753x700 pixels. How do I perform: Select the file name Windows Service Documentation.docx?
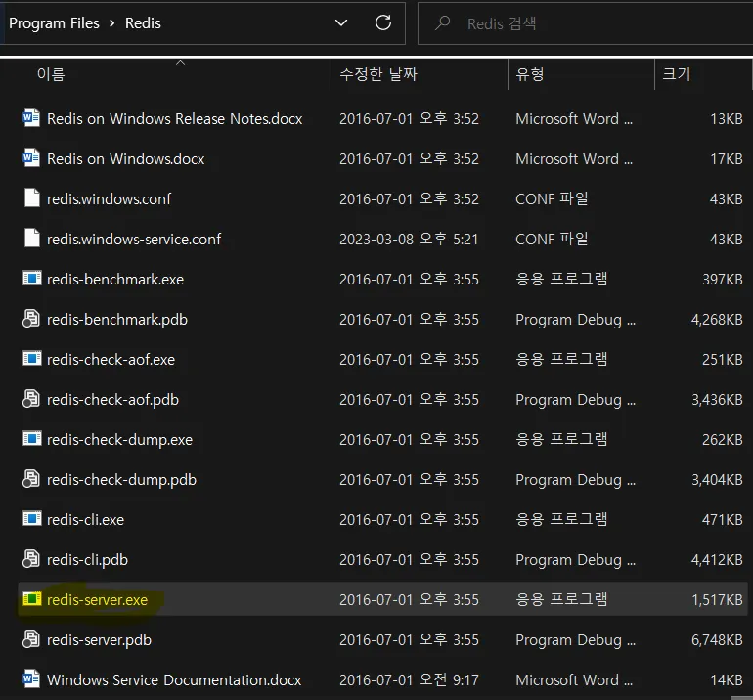pyautogui.click(x=174, y=679)
